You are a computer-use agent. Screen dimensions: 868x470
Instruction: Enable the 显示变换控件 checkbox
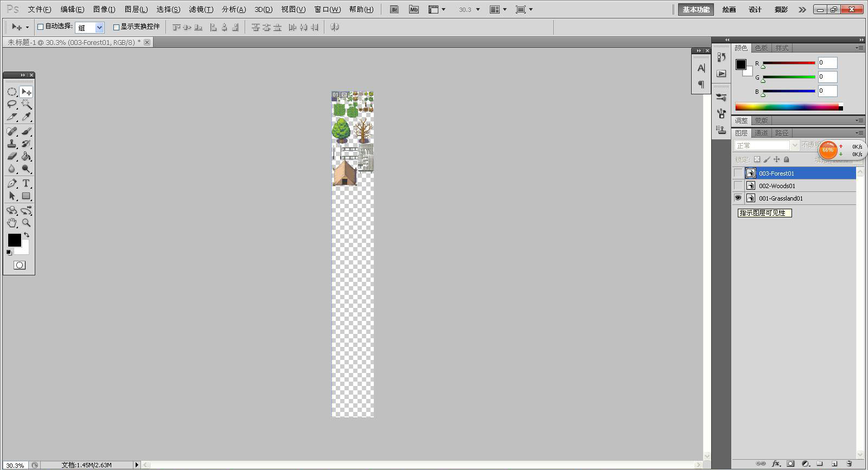[116, 27]
